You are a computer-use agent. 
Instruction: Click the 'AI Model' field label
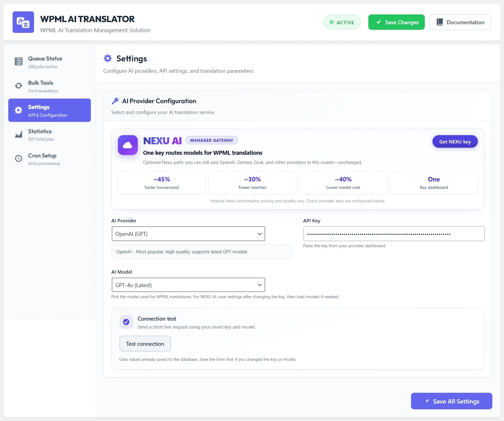tap(122, 272)
